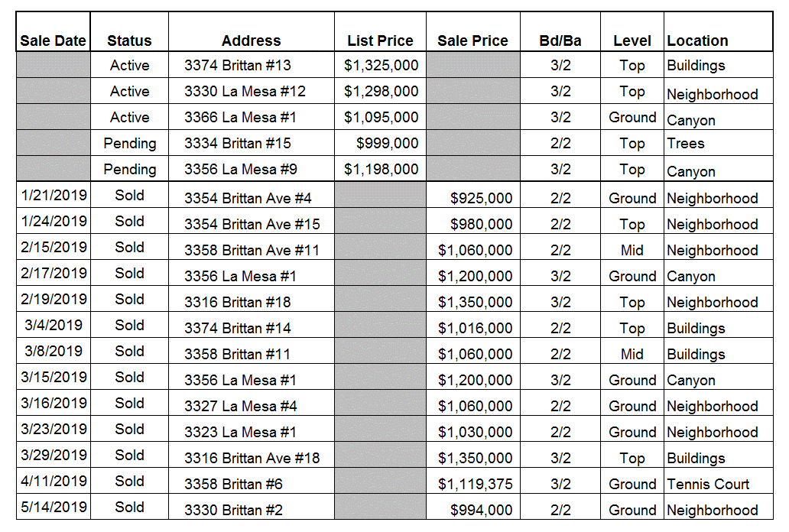Click the $925,000 sale price cell
The image size is (789, 532).
coord(481,199)
